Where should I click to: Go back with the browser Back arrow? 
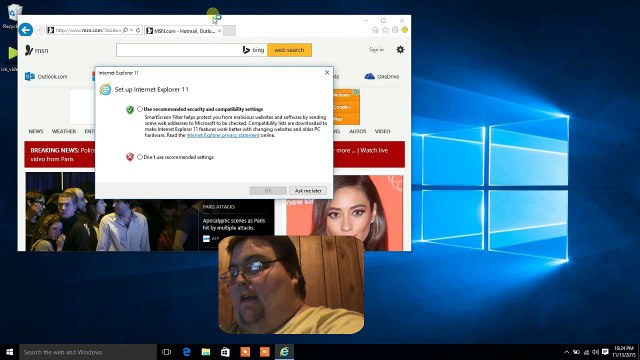26,30
